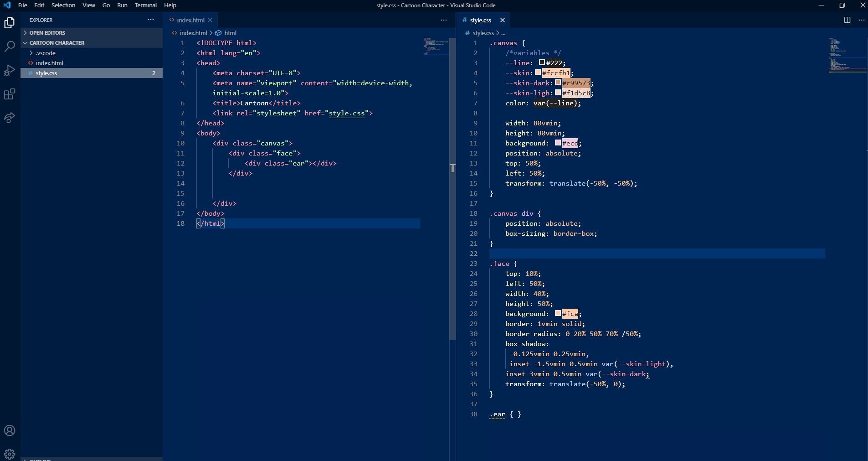The height and width of the screenshot is (461, 868).
Task: Split the style.css editor to the right
Action: tap(847, 20)
